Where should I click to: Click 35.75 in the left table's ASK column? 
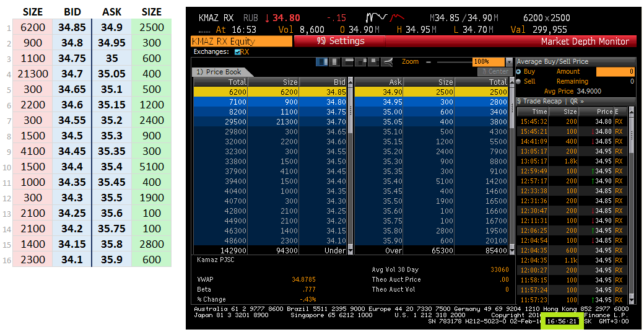[x=111, y=229]
